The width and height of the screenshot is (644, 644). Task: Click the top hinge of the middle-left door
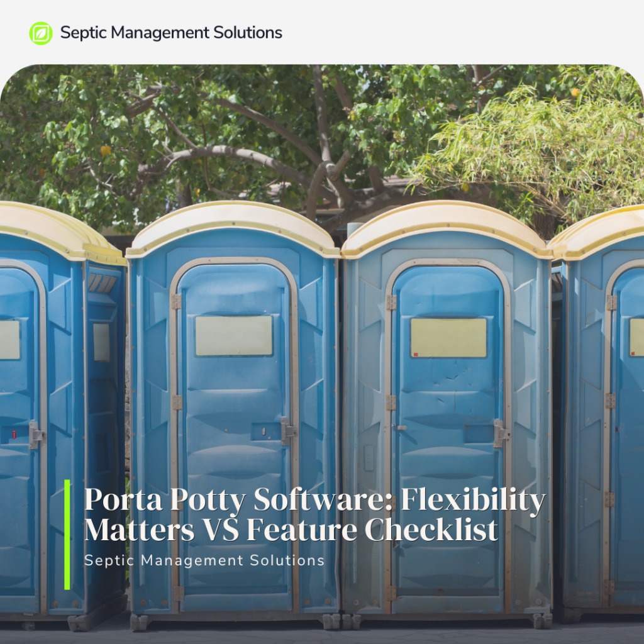pyautogui.click(x=176, y=302)
